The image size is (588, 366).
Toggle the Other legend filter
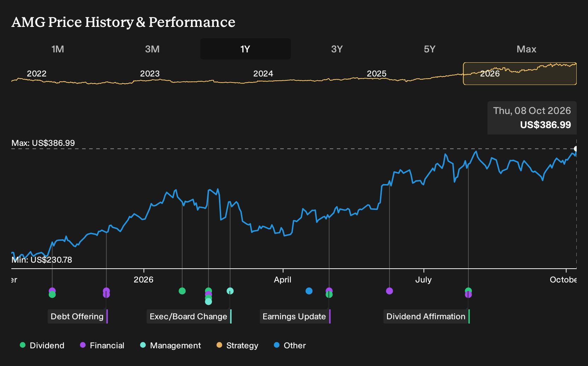point(290,345)
